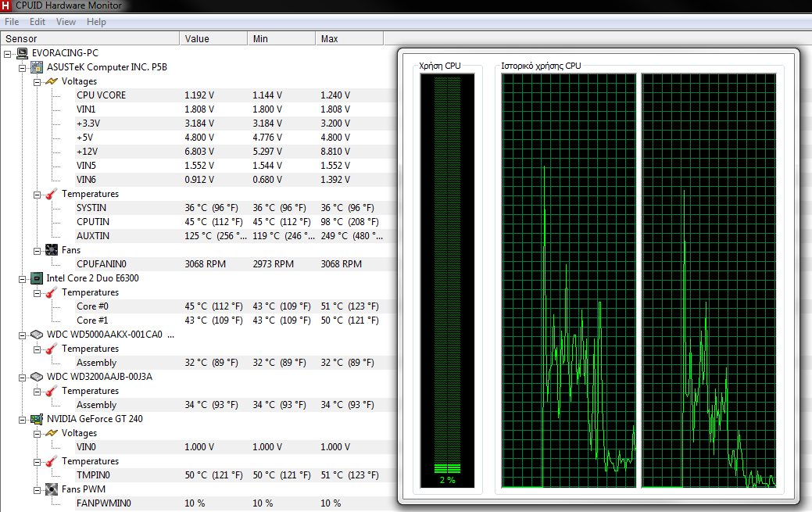Click the 1.192 V value of CPU VCORE
The height and width of the screenshot is (512, 812).
tap(199, 95)
